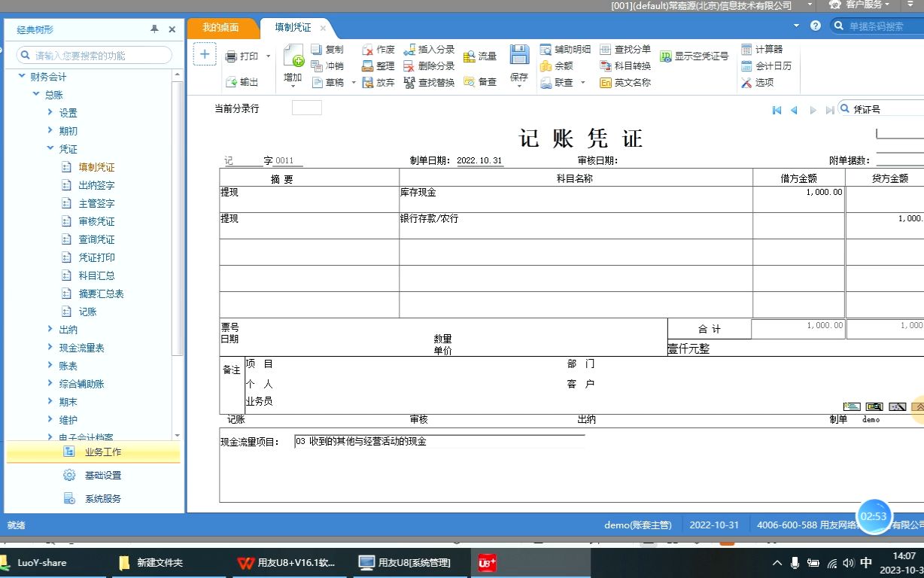Open the accounting calendar 会计日历
This screenshot has height=578, width=924.
[x=767, y=65]
